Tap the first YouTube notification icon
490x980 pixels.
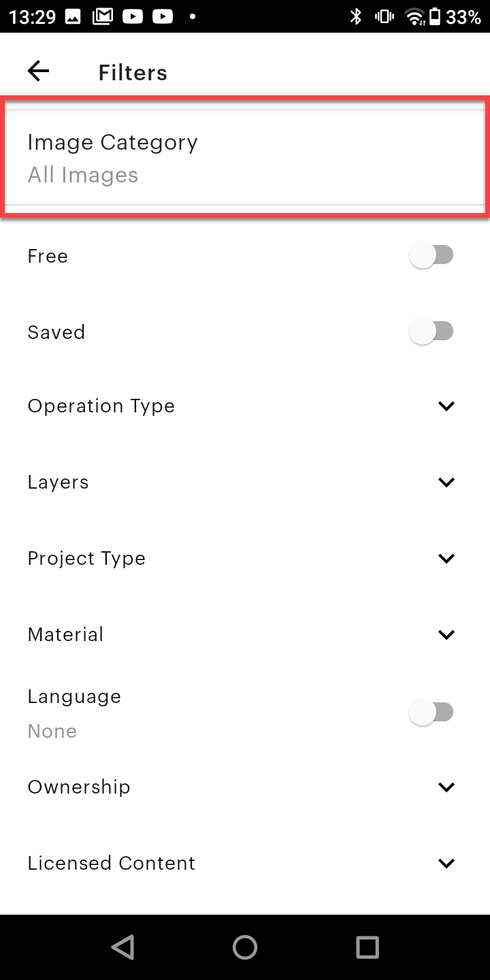(x=132, y=16)
